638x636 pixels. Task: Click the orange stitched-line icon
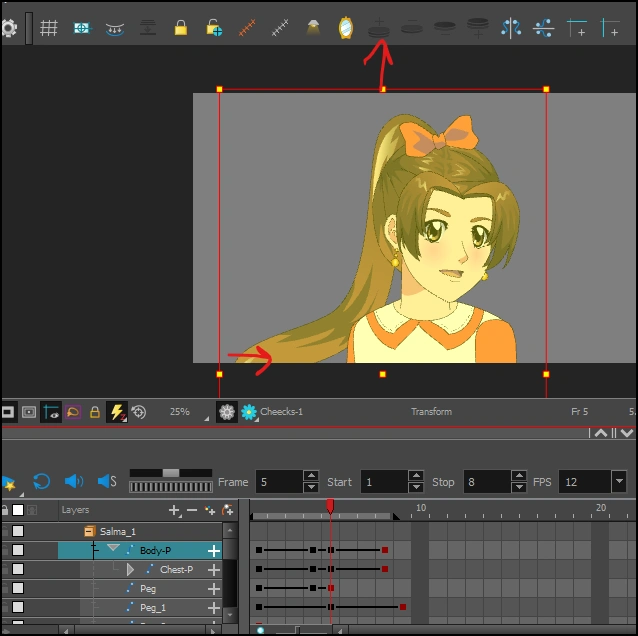(x=247, y=28)
